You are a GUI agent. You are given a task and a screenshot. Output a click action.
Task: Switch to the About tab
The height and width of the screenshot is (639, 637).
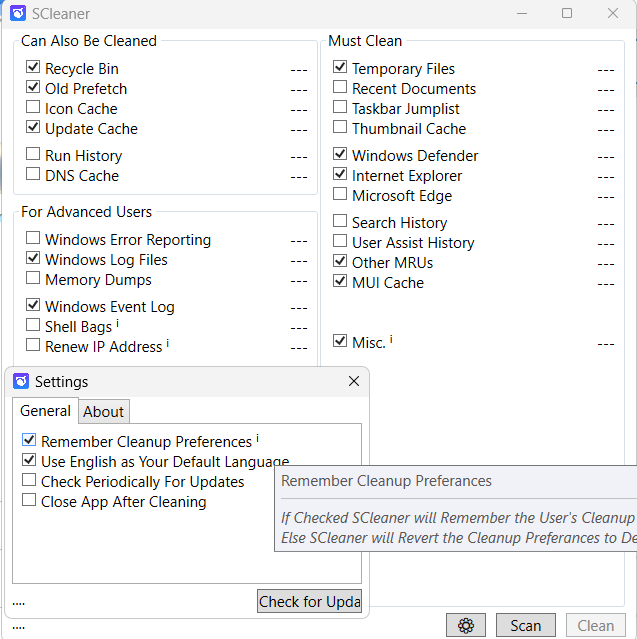point(104,412)
